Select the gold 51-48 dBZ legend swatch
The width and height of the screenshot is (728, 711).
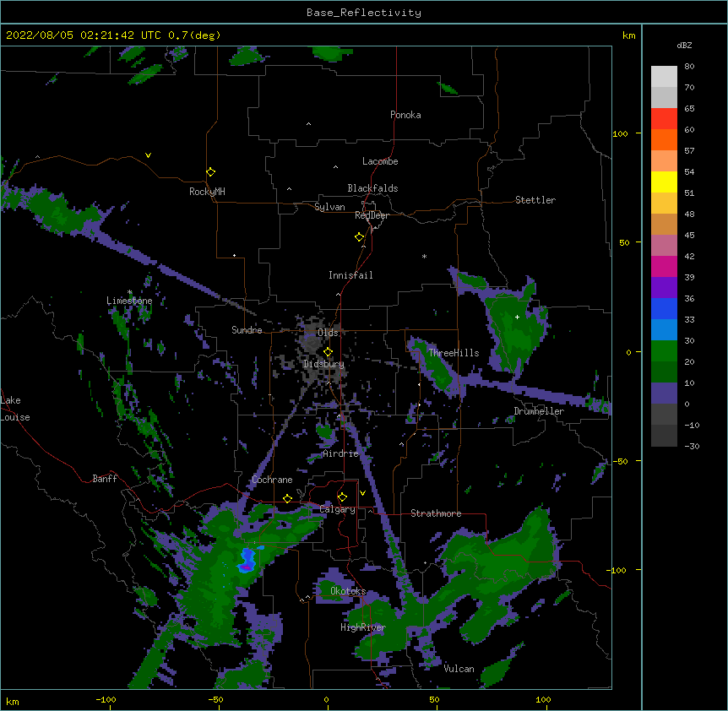(x=664, y=203)
